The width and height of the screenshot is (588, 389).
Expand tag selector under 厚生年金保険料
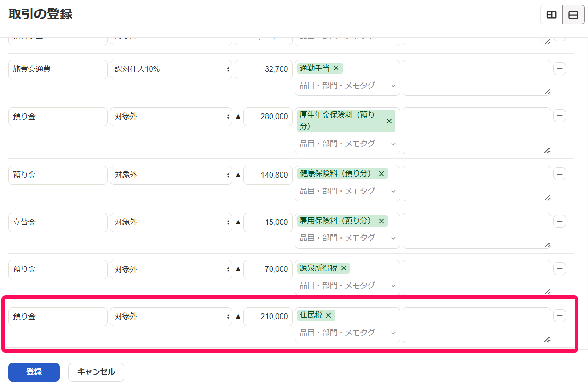point(393,144)
